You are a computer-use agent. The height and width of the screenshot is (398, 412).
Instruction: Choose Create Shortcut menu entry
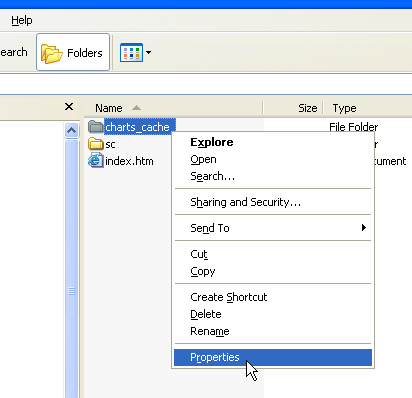click(x=273, y=297)
